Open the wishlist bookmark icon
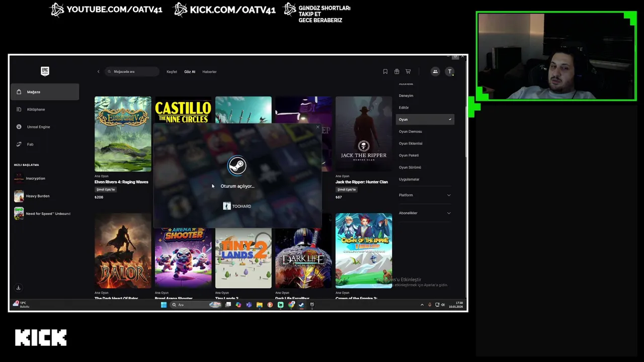The width and height of the screenshot is (644, 362). coord(385,71)
